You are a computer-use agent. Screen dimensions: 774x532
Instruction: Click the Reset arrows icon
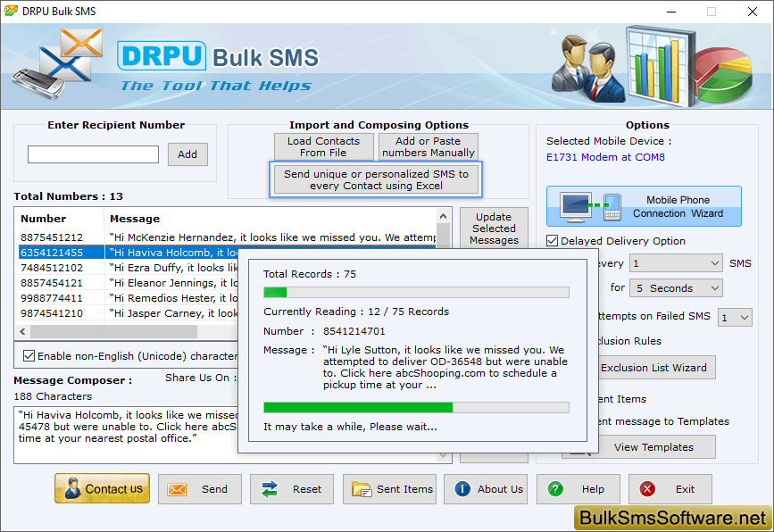coord(270,489)
